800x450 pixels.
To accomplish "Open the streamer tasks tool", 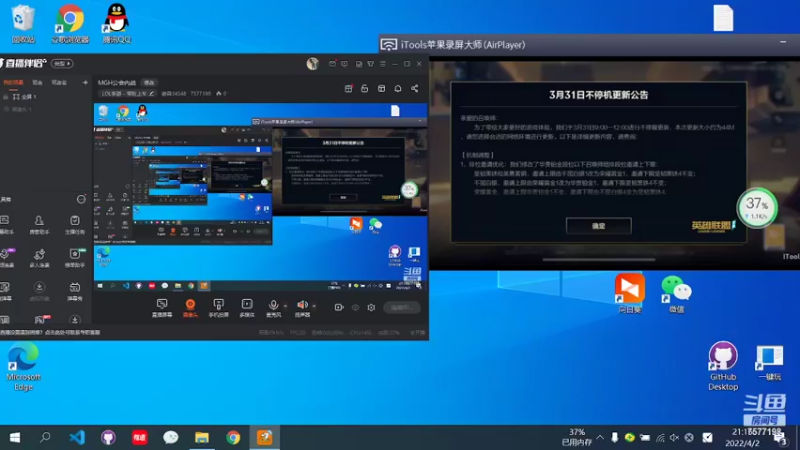I will 74,224.
